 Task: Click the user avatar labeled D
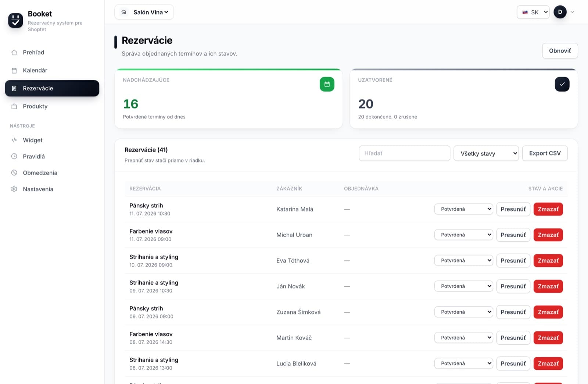coord(560,12)
